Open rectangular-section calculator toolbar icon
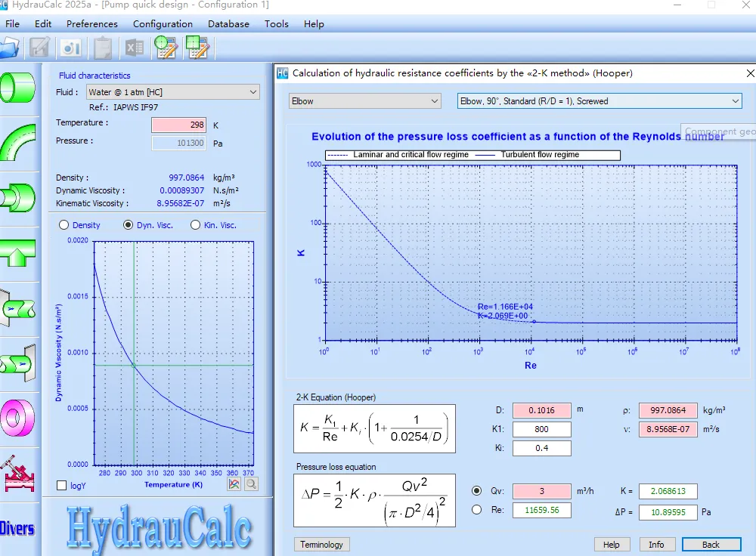 197,48
